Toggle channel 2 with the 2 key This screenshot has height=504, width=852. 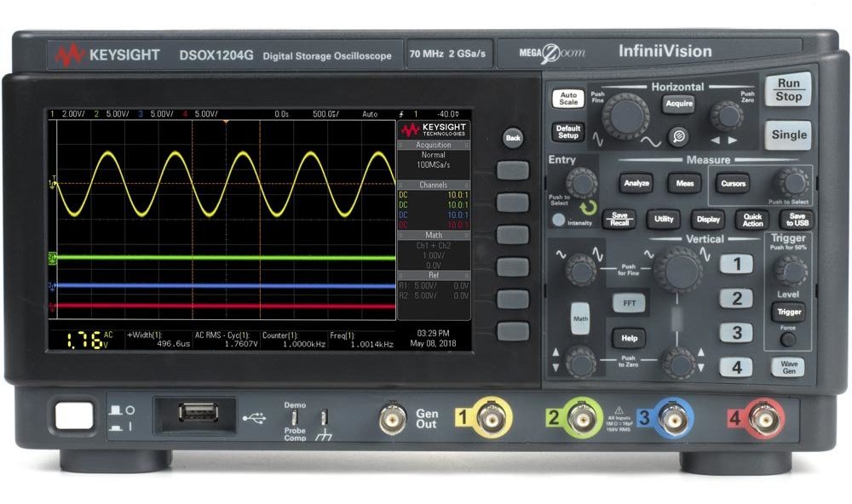point(736,299)
